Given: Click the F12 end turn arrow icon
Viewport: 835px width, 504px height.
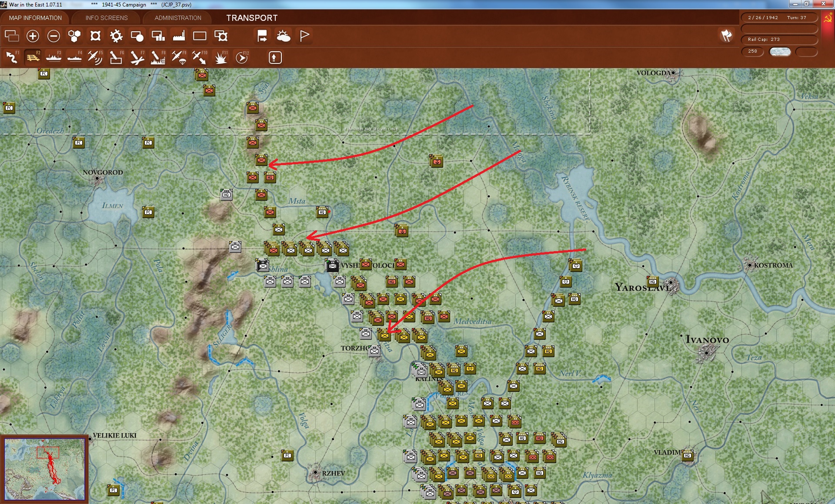Looking at the screenshot, I should [x=242, y=57].
